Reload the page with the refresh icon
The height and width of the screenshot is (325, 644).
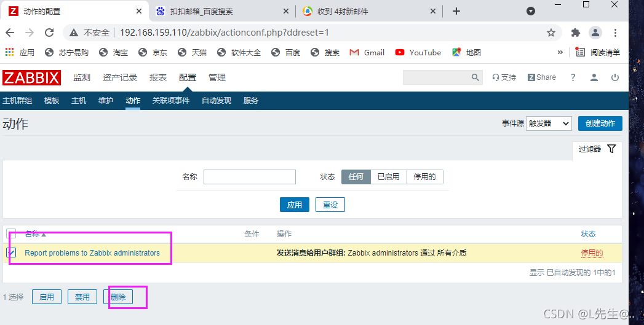49,33
